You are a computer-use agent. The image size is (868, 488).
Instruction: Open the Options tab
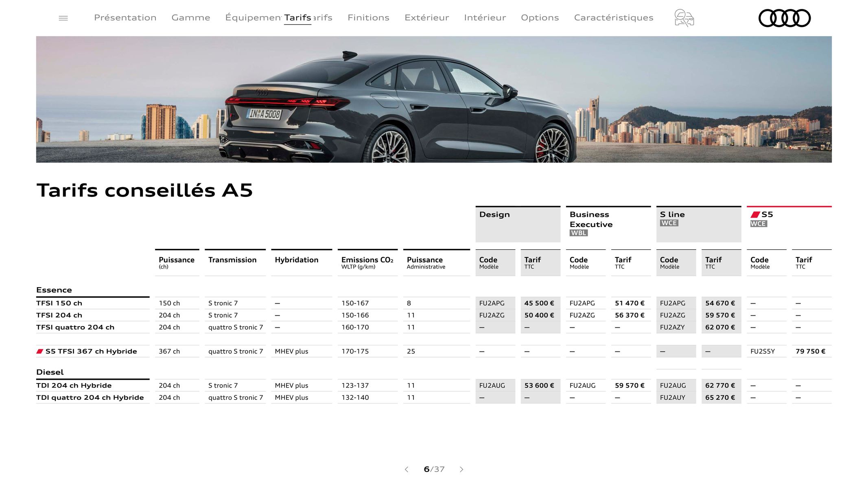tap(540, 17)
